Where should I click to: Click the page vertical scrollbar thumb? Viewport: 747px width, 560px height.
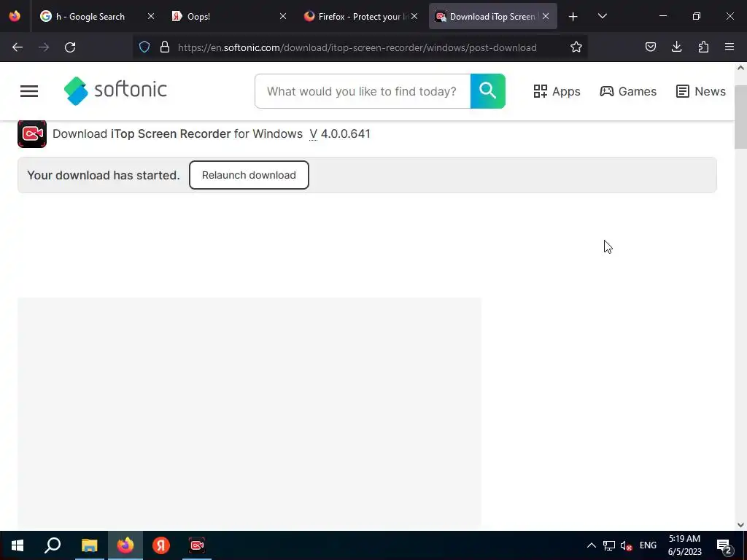pyautogui.click(x=740, y=117)
